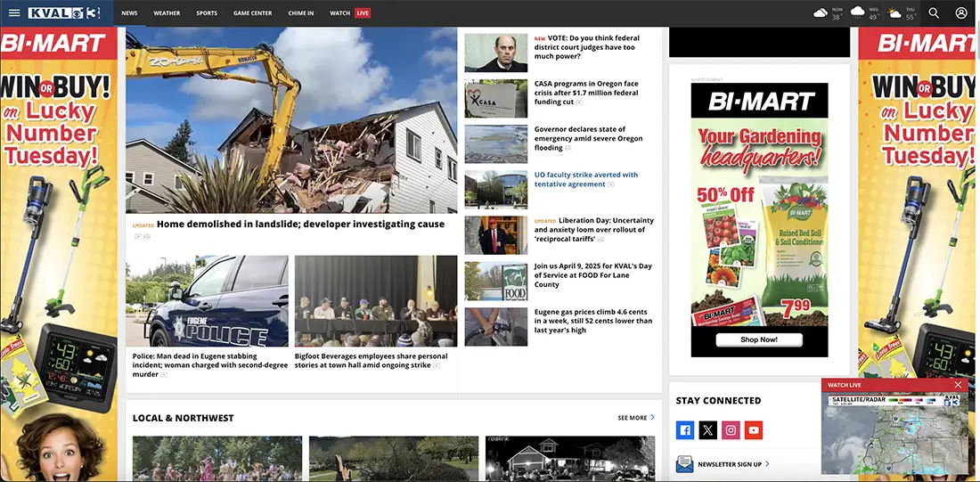This screenshot has height=482, width=980.
Task: Click the gas pump thumbnail
Action: coord(495,327)
